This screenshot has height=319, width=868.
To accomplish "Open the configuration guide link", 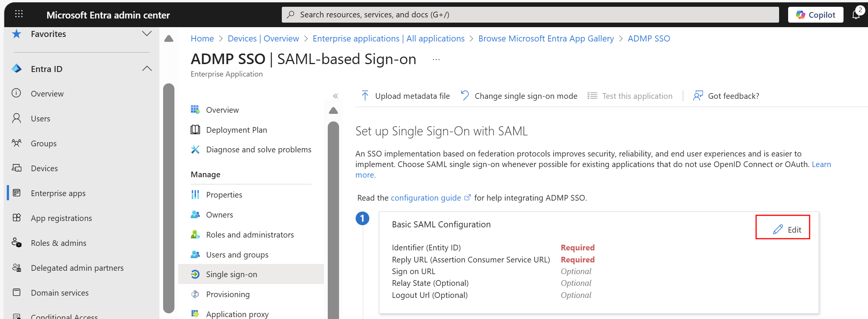I will pyautogui.click(x=426, y=198).
